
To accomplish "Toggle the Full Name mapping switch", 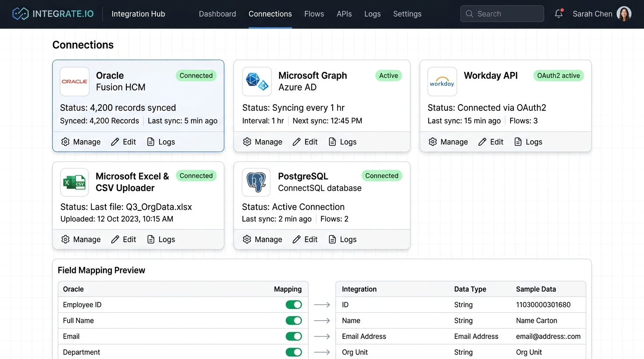I will pos(294,321).
